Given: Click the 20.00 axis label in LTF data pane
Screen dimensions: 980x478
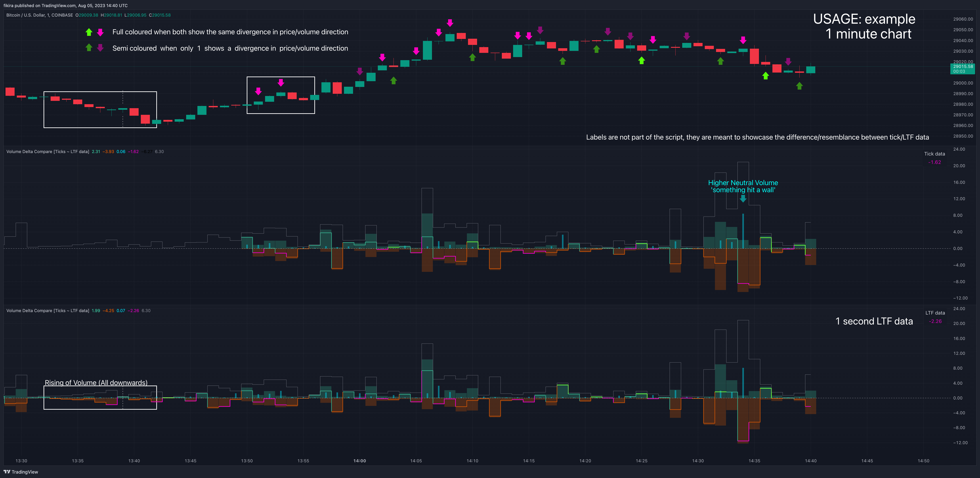Looking at the screenshot, I should pyautogui.click(x=959, y=323).
